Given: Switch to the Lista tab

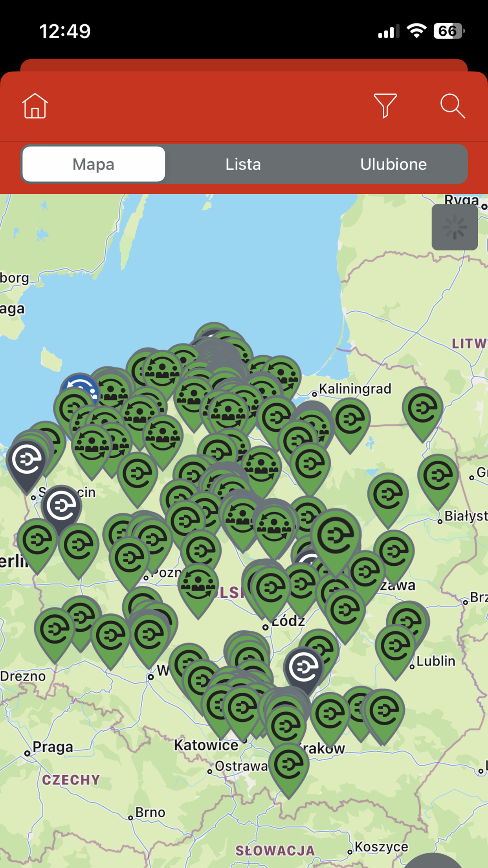Looking at the screenshot, I should click(x=243, y=164).
